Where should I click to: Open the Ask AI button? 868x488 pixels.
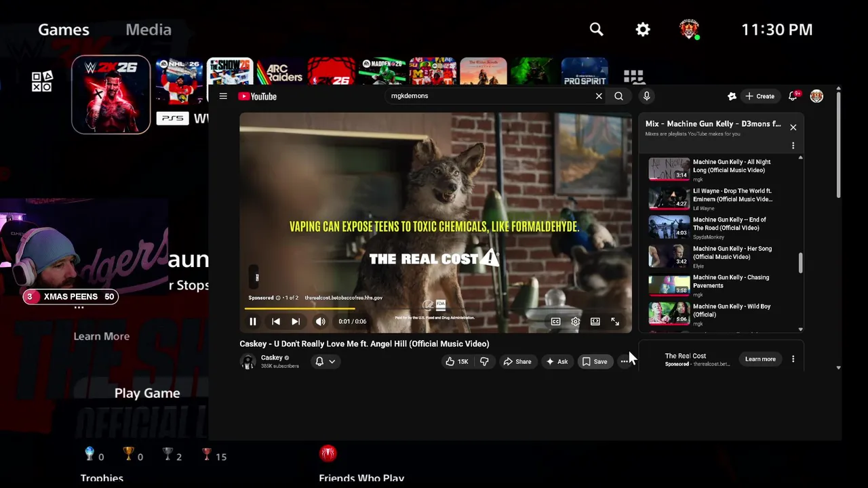click(557, 362)
